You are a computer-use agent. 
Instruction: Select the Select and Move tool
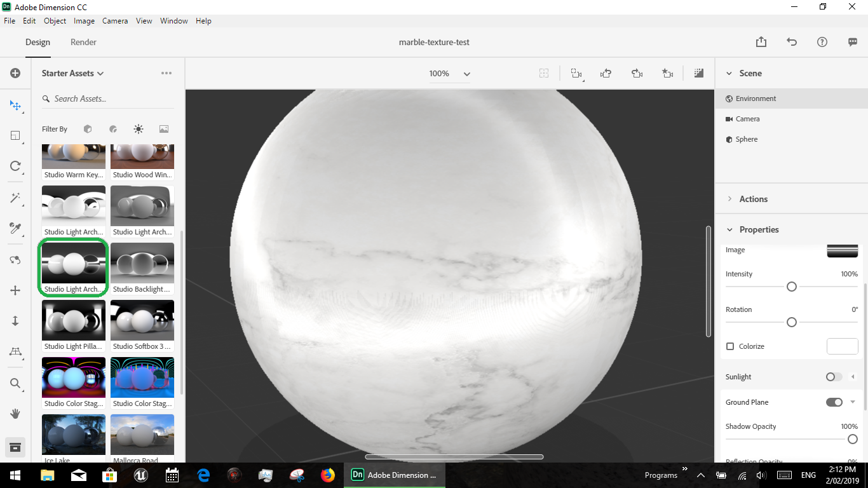[x=15, y=105]
